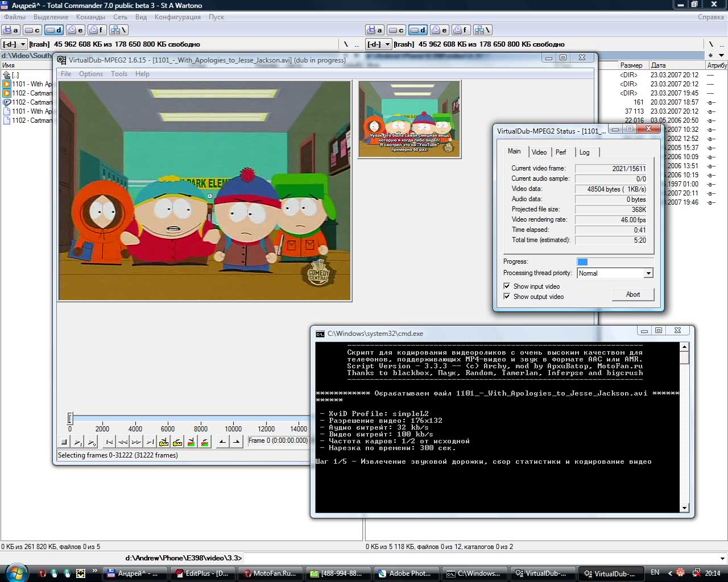Open network drive button in left panel
Viewport: 728px width, 582px height.
[119, 30]
